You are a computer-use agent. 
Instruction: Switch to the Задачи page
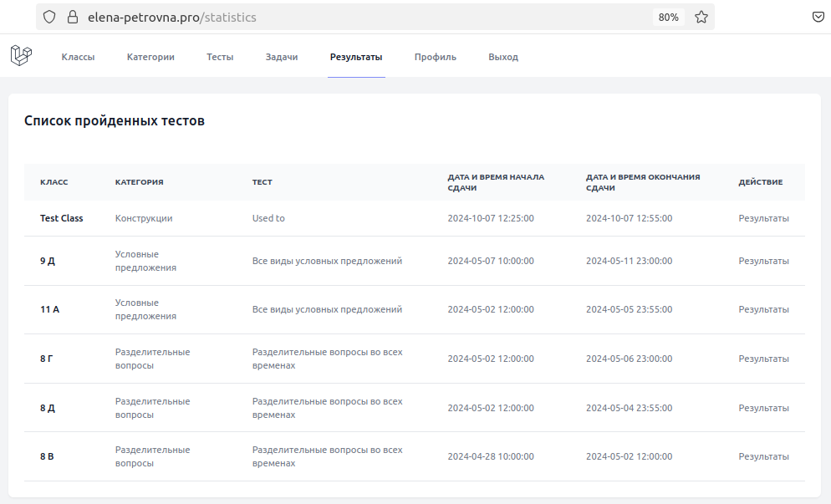tap(282, 57)
